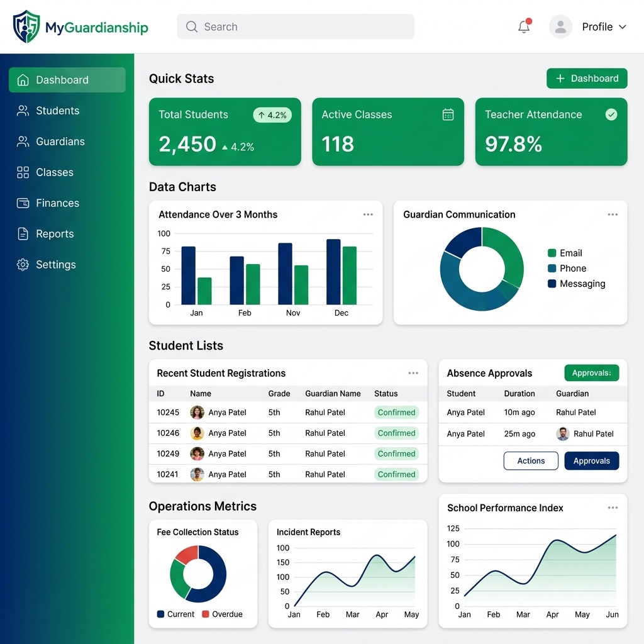644x644 pixels.
Task: Click the Guardians people icon in sidebar
Action: pyautogui.click(x=23, y=142)
